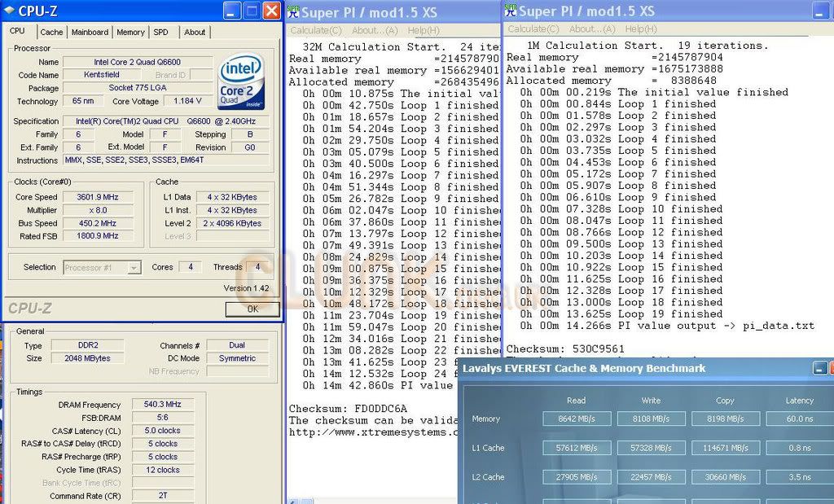
Task: Click the Instructions field MMX, SSE, SSE2
Action: tap(166, 160)
